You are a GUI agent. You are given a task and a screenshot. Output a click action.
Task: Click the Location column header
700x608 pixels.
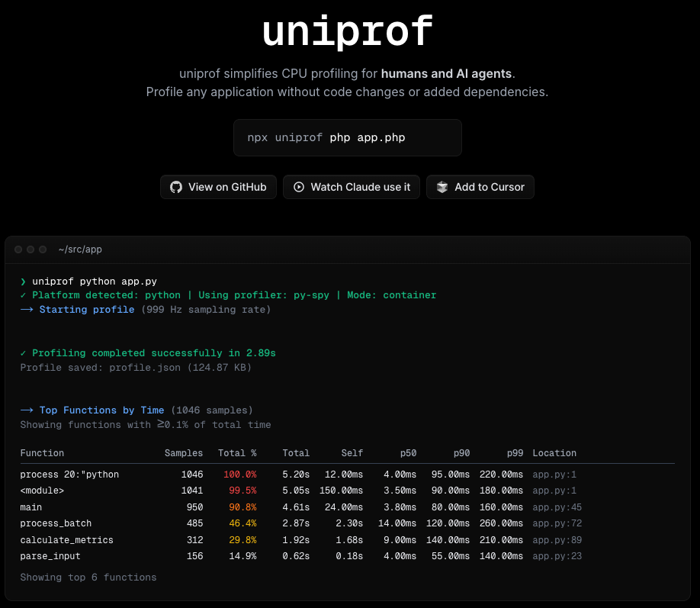pos(554,453)
